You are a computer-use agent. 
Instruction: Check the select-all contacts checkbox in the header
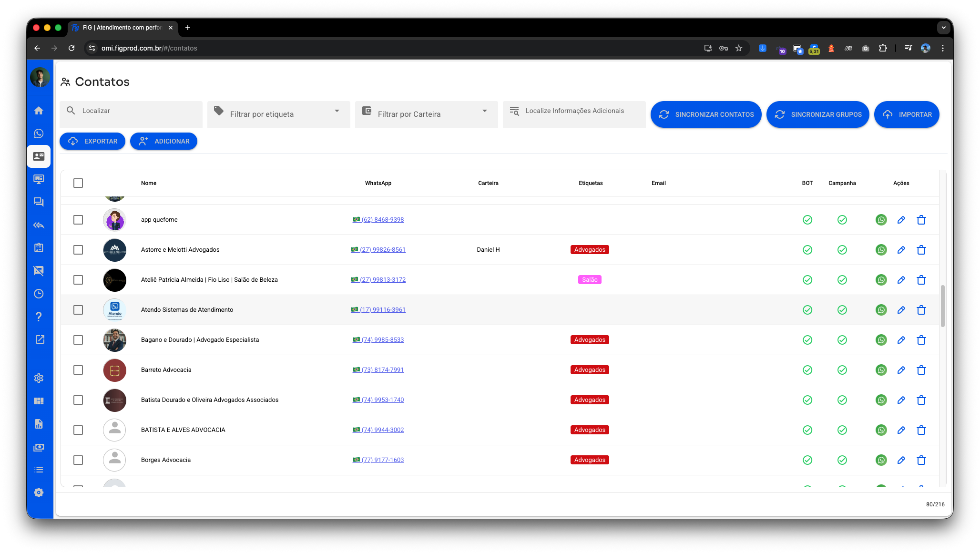78,183
